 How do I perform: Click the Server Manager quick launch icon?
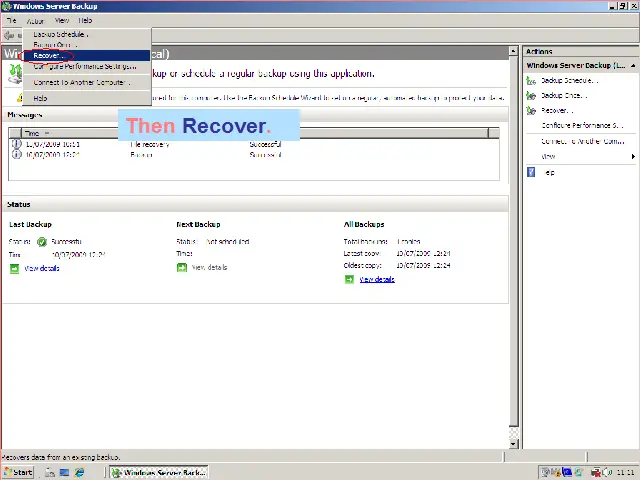coord(50,472)
